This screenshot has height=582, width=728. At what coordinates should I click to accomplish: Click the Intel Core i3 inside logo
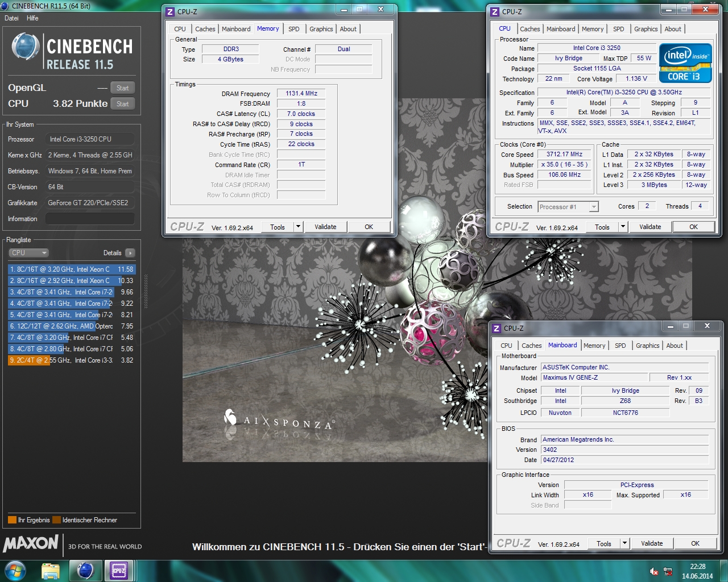point(685,63)
